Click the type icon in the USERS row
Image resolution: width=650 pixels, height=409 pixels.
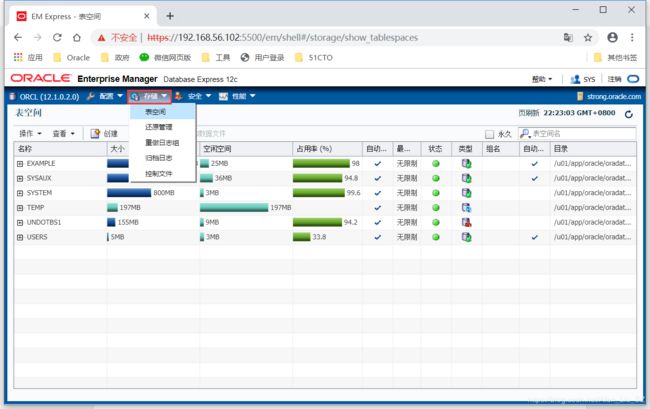click(x=466, y=237)
